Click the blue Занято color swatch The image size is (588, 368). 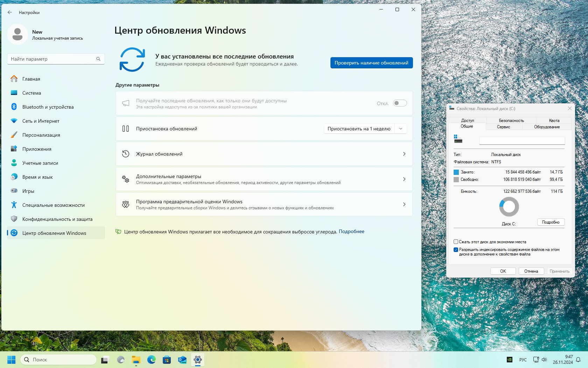point(456,172)
